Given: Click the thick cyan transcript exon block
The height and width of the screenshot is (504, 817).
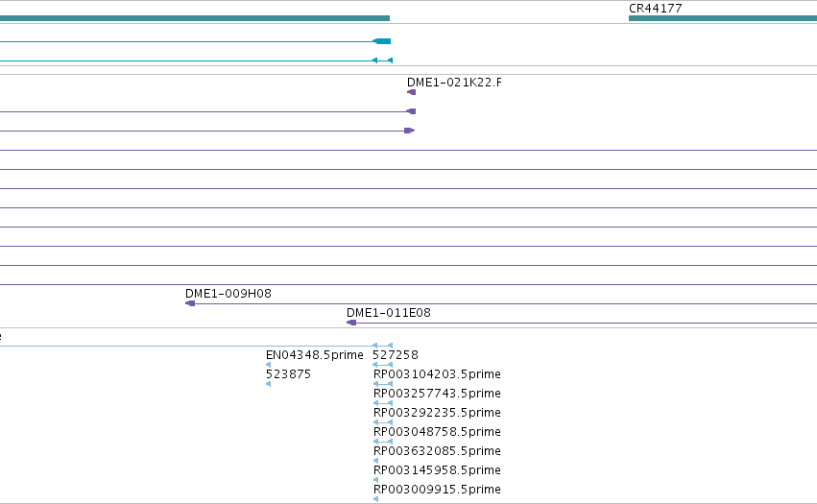Looking at the screenshot, I should coord(382,41).
